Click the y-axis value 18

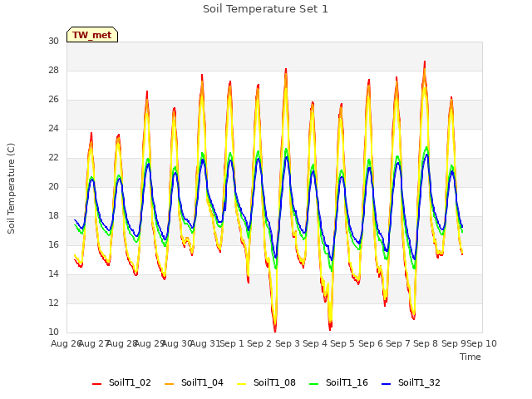(53, 216)
